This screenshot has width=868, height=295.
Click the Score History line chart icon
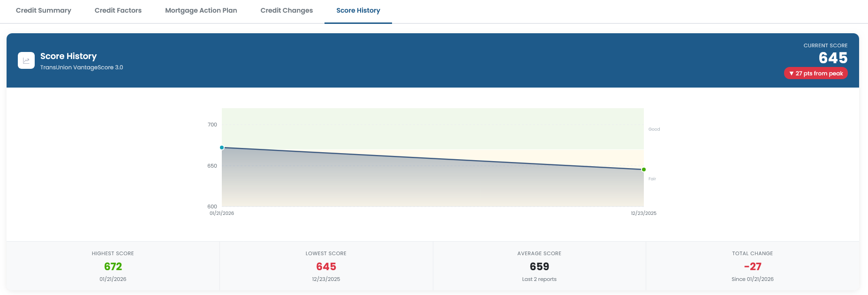click(x=26, y=60)
